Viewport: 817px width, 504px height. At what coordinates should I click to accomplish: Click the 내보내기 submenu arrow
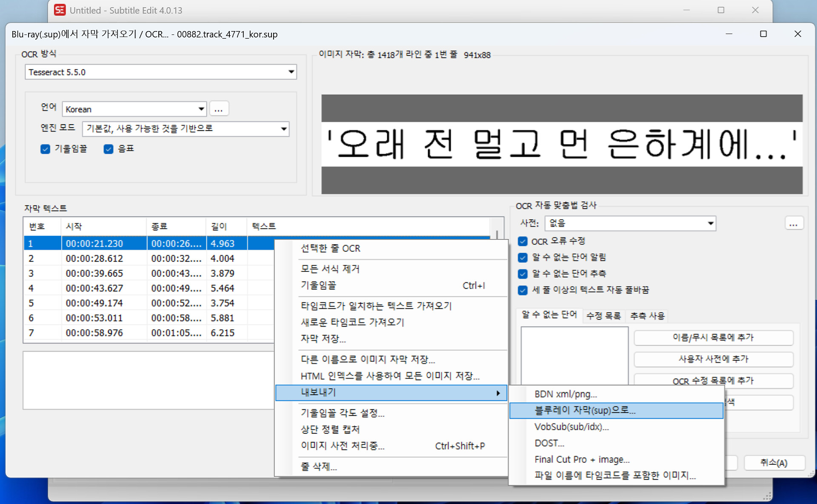(498, 393)
